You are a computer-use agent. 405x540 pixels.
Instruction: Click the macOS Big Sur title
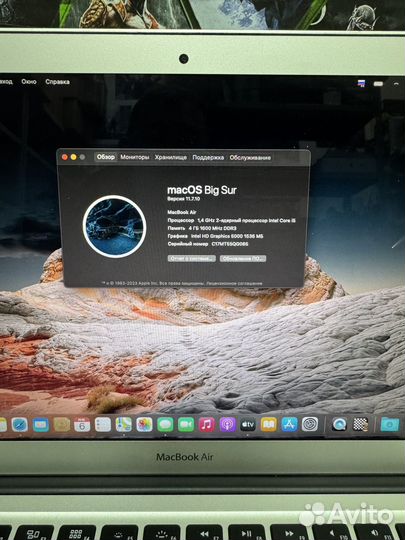[x=202, y=190]
